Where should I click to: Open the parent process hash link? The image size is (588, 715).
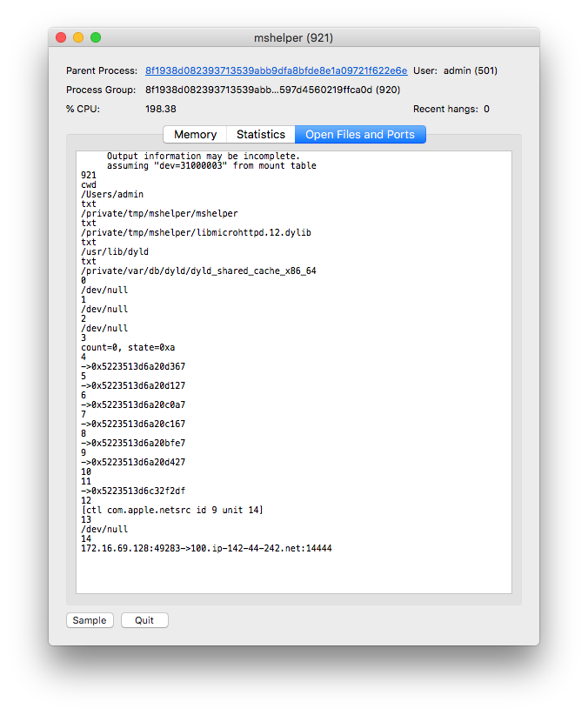[x=276, y=70]
